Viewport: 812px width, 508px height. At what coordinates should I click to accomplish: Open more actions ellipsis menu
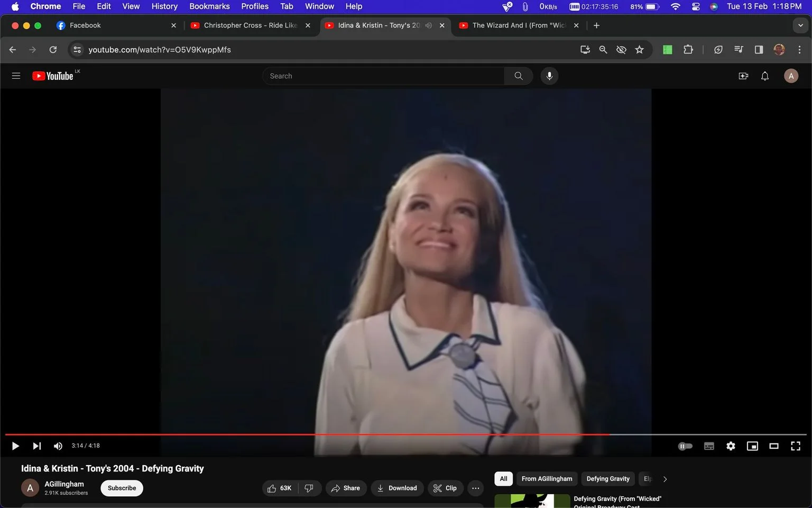pos(475,488)
